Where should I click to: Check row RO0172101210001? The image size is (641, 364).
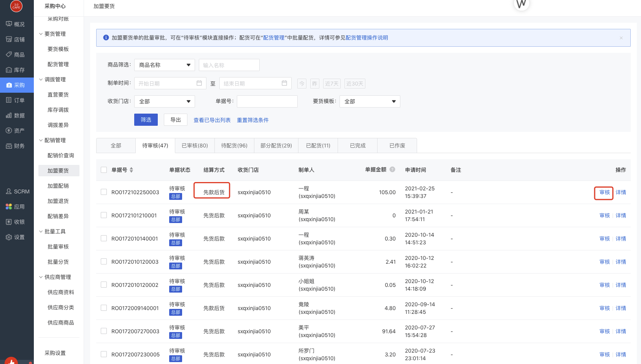coord(104,215)
